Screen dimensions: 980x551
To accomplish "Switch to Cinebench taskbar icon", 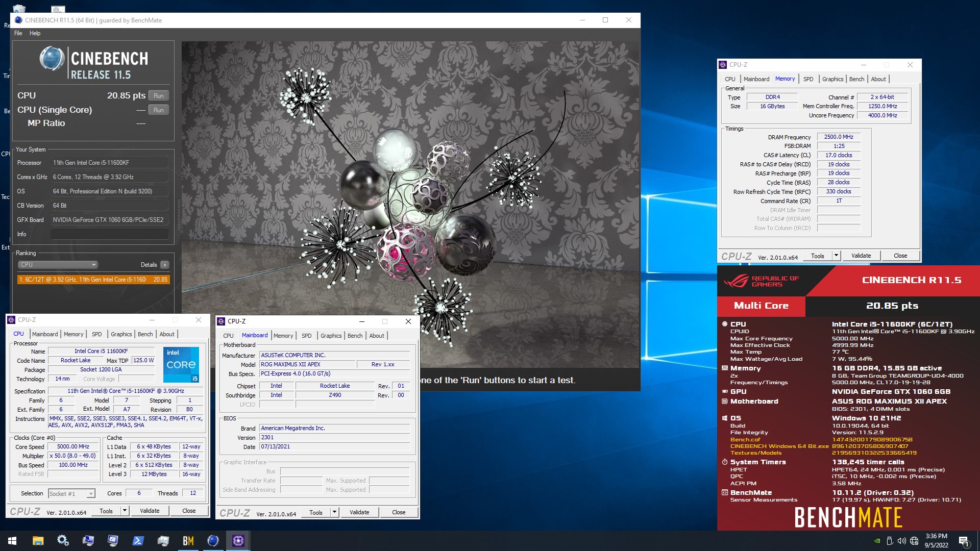I will coord(213,541).
